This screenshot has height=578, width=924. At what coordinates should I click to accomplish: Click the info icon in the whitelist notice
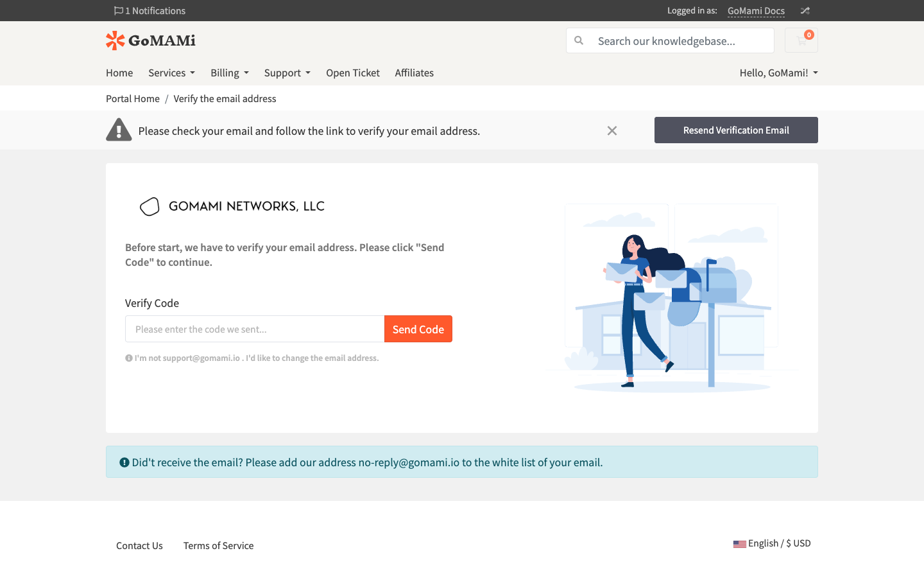pyautogui.click(x=124, y=462)
